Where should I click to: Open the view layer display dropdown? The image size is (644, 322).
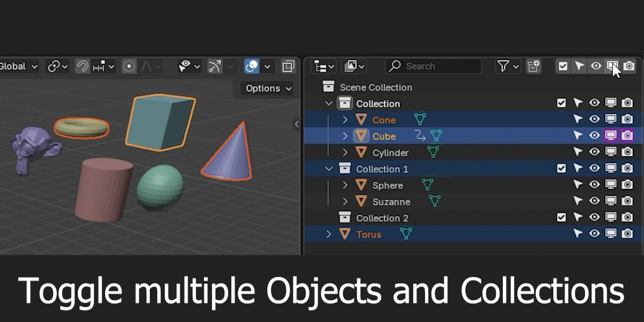tap(354, 66)
